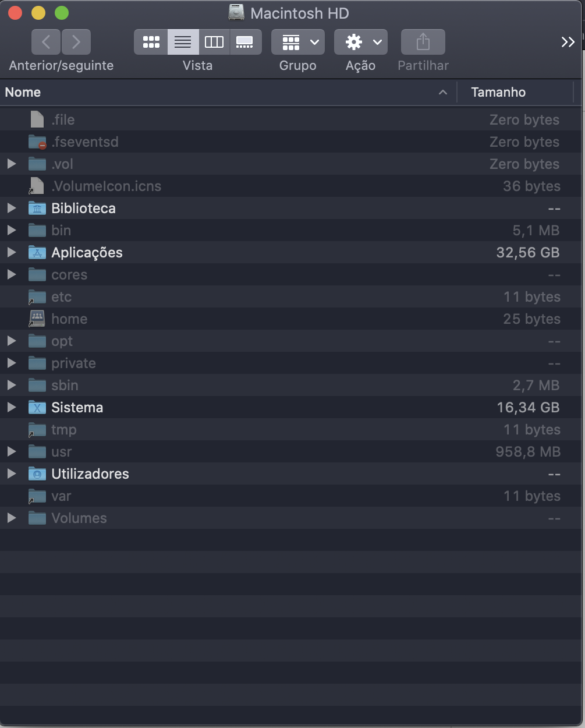
Task: Click the etc name text
Action: coord(62,296)
